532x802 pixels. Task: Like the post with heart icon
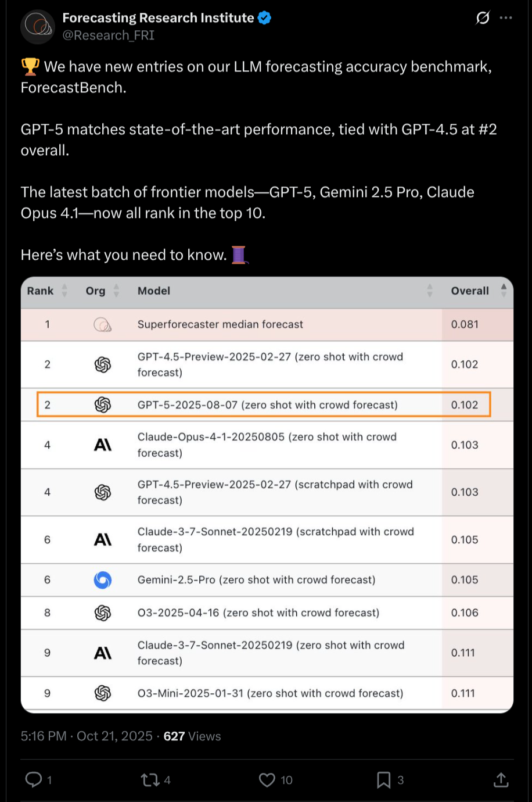click(267, 779)
